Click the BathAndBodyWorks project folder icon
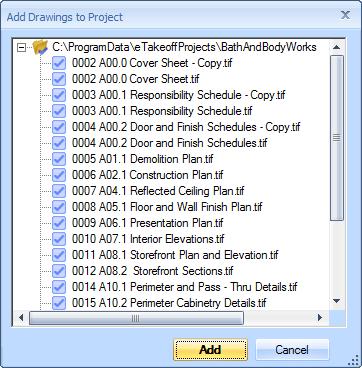The width and height of the screenshot is (362, 368). (x=41, y=47)
